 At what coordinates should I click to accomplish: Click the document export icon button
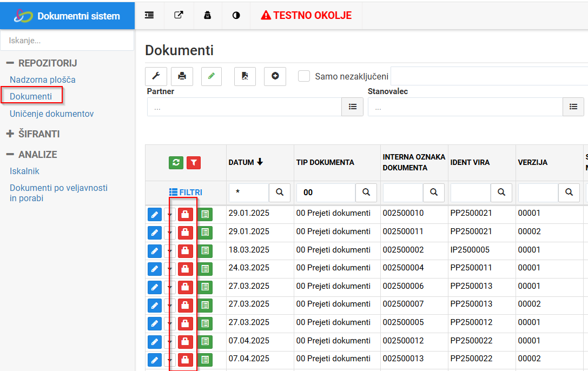(x=245, y=76)
